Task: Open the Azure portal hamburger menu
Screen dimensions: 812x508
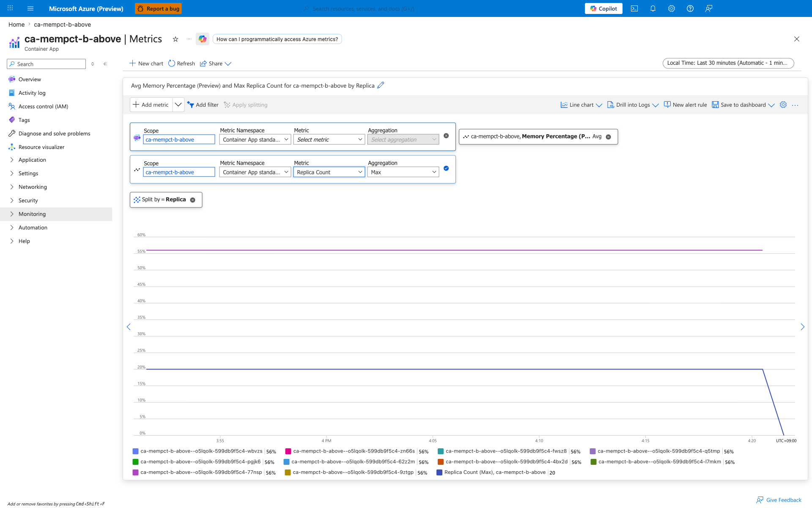Action: pos(30,8)
